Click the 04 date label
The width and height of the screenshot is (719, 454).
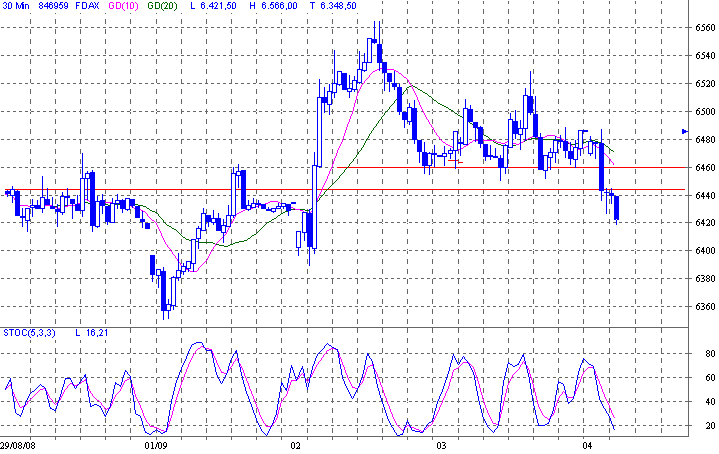click(587, 446)
